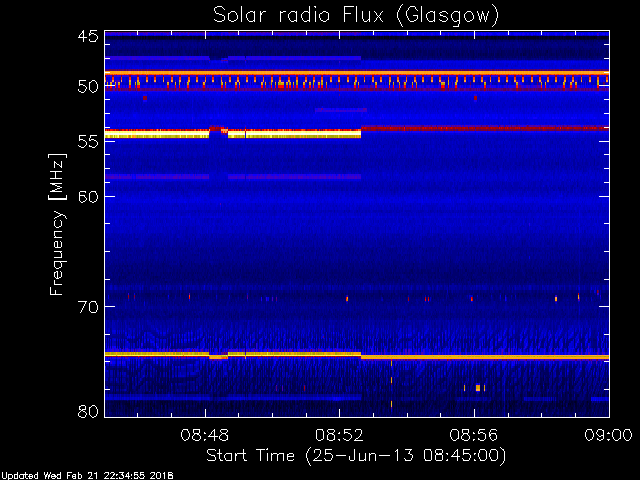The width and height of the screenshot is (640, 480).
Task: Click the 08:56 time tick label
Action: (473, 435)
